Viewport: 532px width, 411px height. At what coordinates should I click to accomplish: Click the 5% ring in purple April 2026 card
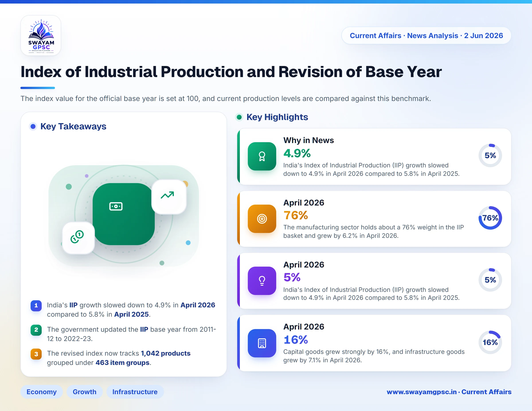(x=490, y=280)
